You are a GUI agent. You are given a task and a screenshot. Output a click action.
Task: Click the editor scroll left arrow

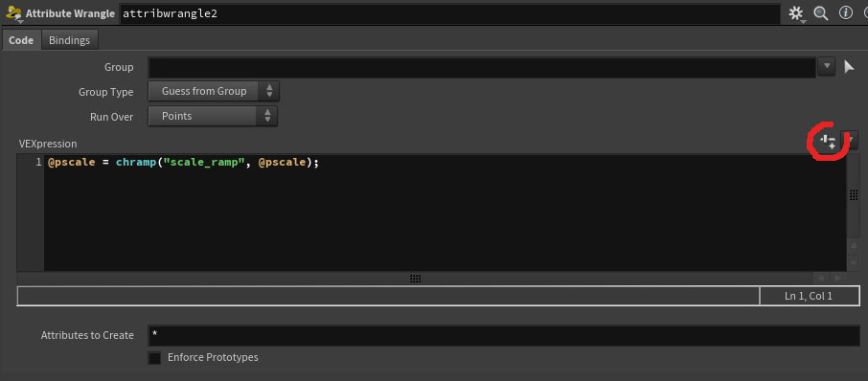820,278
